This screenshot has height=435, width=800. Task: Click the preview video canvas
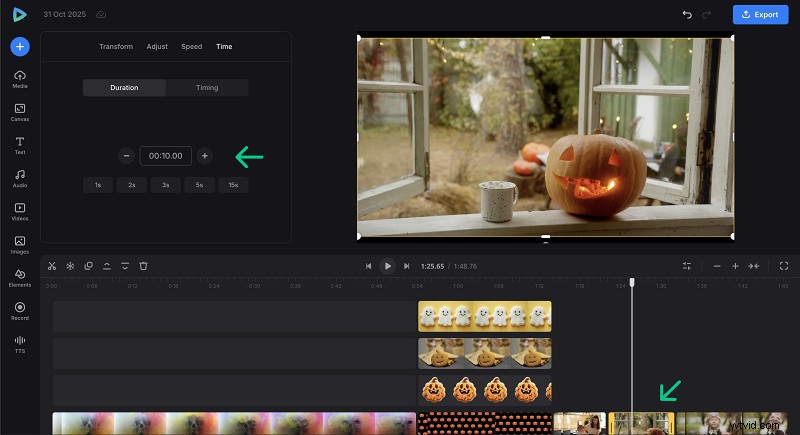[545, 138]
